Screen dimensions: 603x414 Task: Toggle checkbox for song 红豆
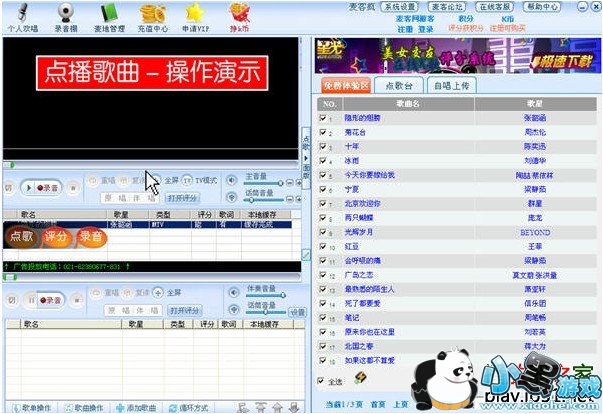point(323,246)
